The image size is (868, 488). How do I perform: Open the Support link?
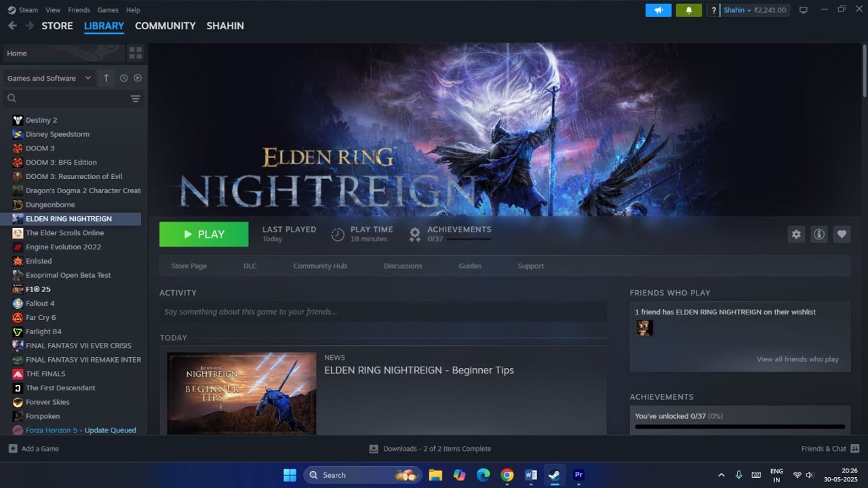(531, 266)
